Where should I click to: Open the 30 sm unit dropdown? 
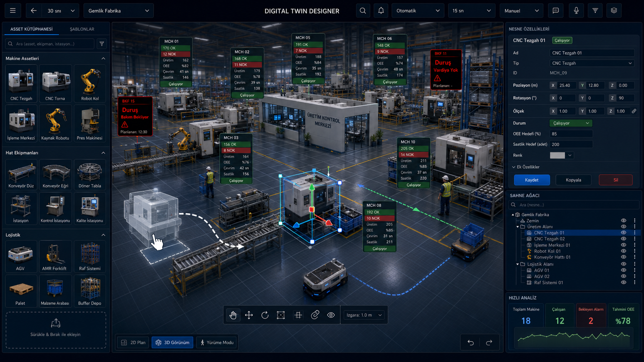click(61, 11)
